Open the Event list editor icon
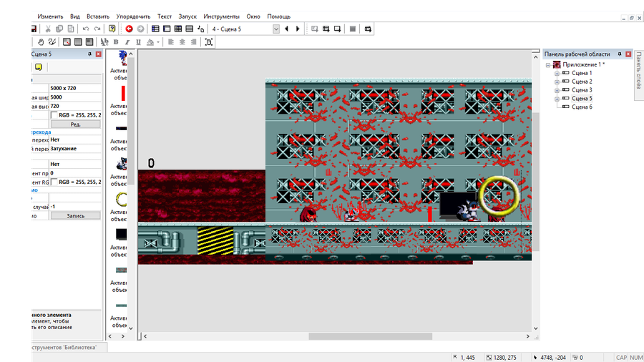Screen dimensions: 644x362 (190, 29)
